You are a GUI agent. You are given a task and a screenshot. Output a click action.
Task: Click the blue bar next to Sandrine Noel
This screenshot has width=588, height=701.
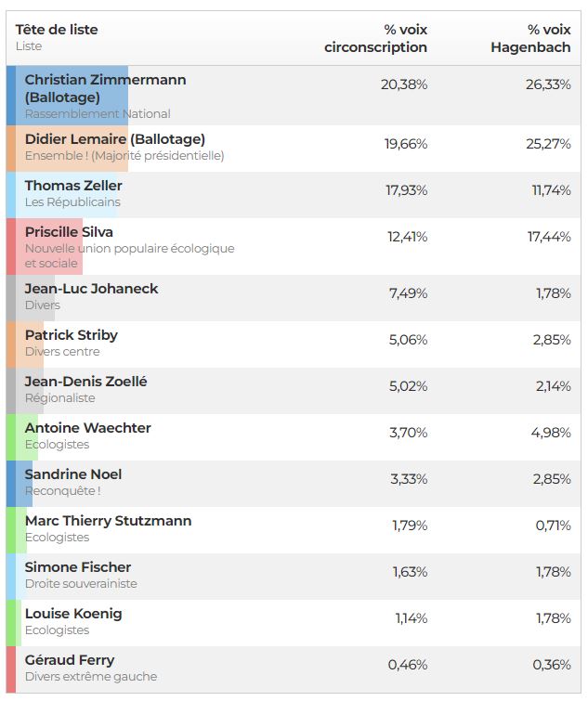pos(11,484)
